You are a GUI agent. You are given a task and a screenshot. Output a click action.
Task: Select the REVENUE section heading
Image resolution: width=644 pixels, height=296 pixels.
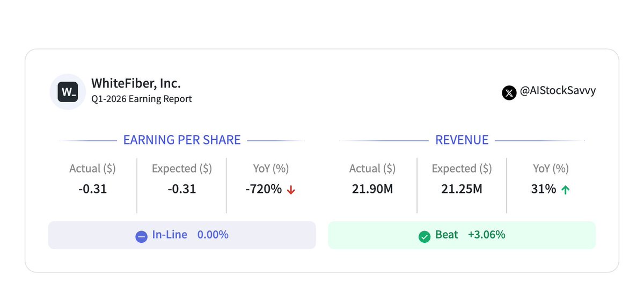[x=462, y=140]
